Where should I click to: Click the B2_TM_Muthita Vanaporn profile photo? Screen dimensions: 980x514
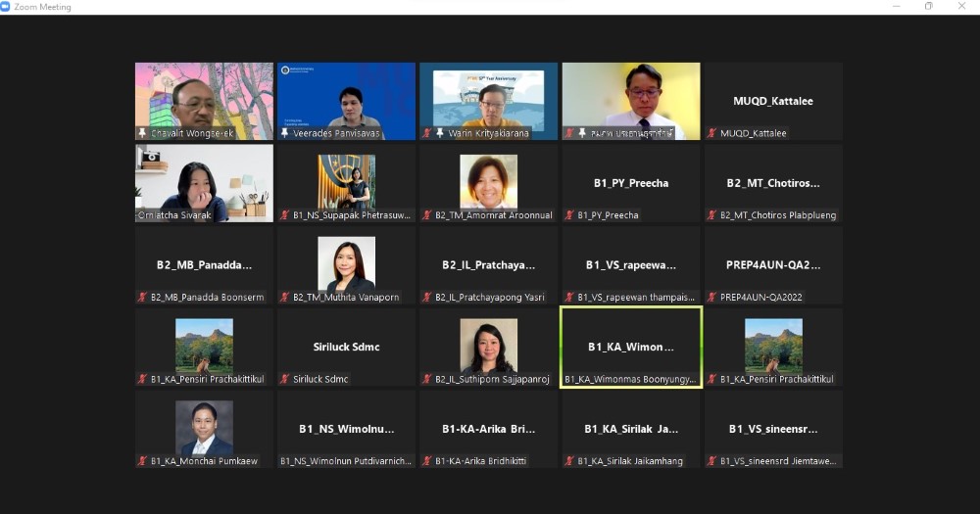(346, 263)
